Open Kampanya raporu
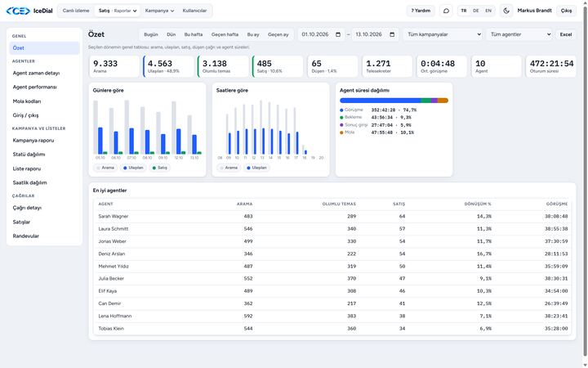 (x=44, y=141)
